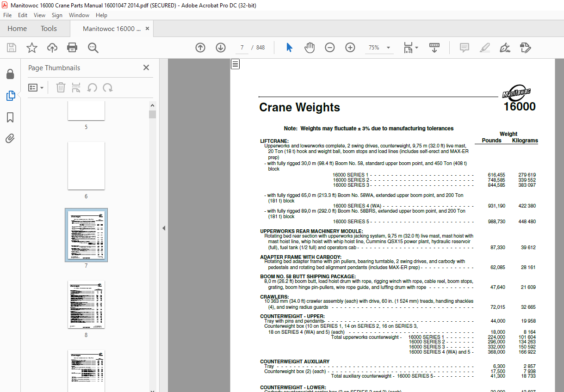Open the Window menu
The image size is (564, 392).
point(79,15)
